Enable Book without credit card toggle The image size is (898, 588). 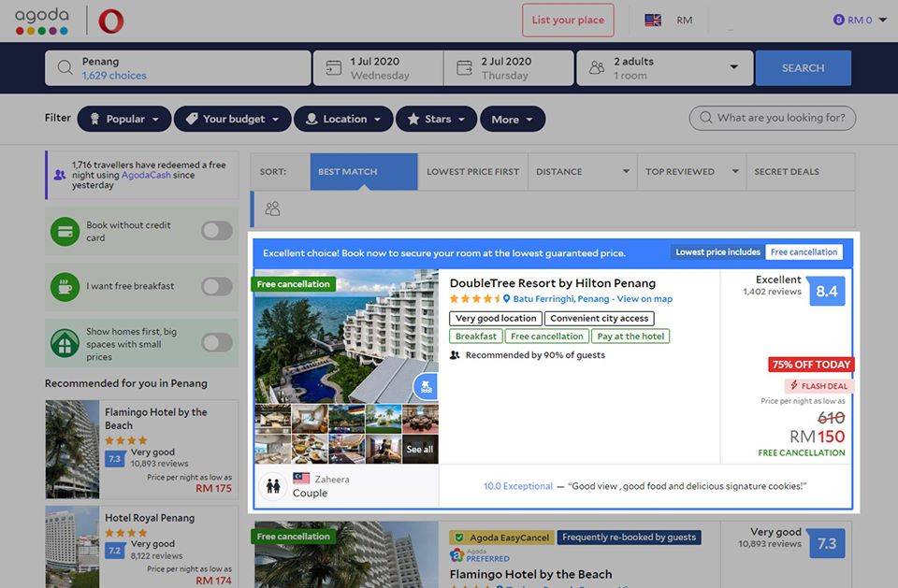[x=216, y=231]
